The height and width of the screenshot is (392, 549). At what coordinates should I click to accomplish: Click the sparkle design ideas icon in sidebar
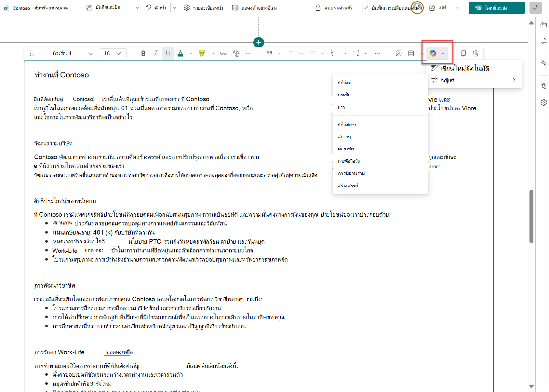coord(543,63)
